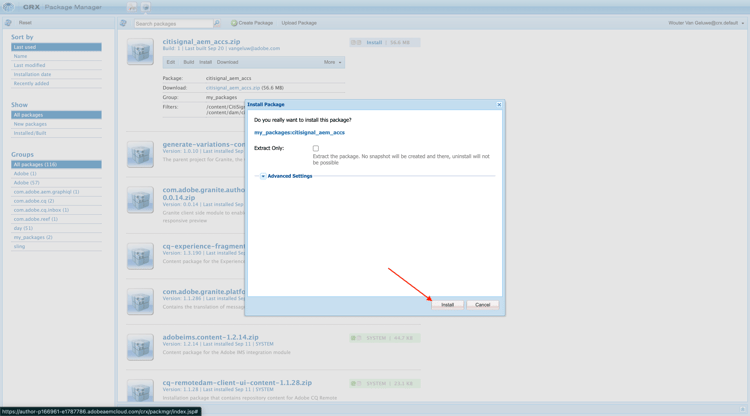Open adobeims.content-1.2.14.zip package title
Image resolution: width=750 pixels, height=416 pixels.
[x=210, y=337]
